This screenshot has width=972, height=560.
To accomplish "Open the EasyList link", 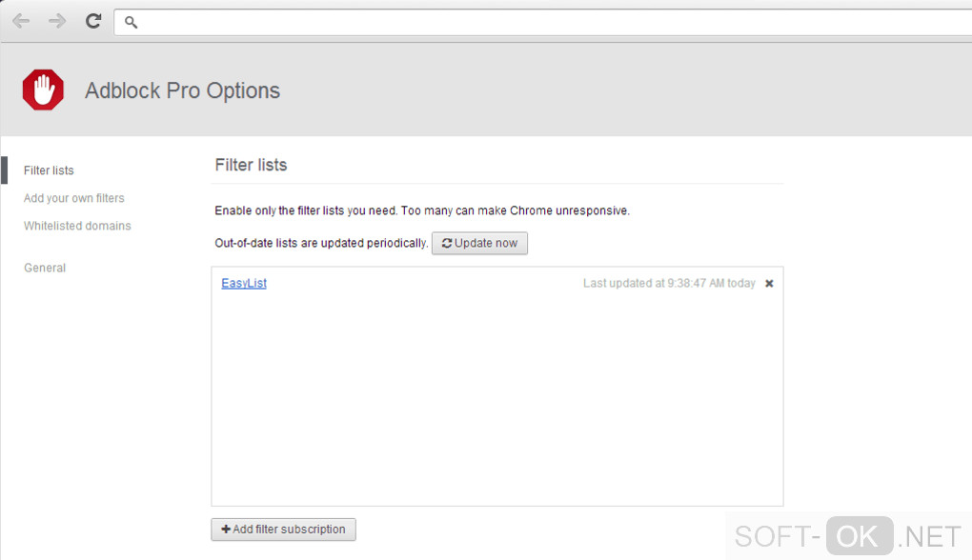I will point(244,283).
